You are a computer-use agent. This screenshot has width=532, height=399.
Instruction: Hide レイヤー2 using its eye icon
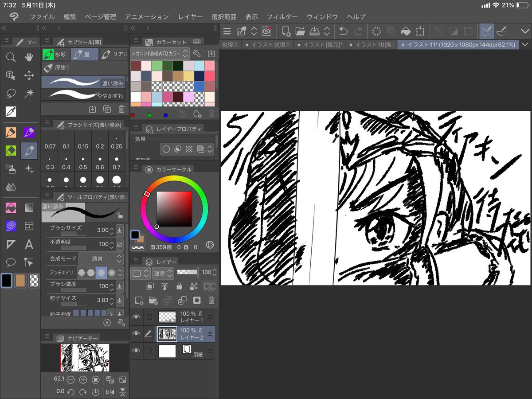137,334
